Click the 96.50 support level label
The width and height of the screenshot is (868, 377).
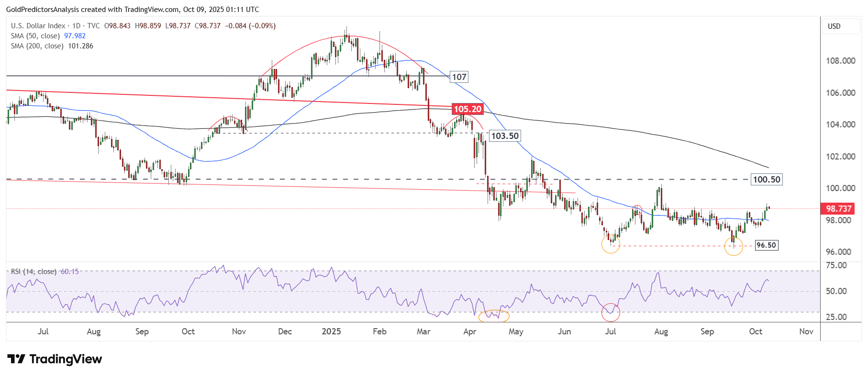tap(766, 245)
